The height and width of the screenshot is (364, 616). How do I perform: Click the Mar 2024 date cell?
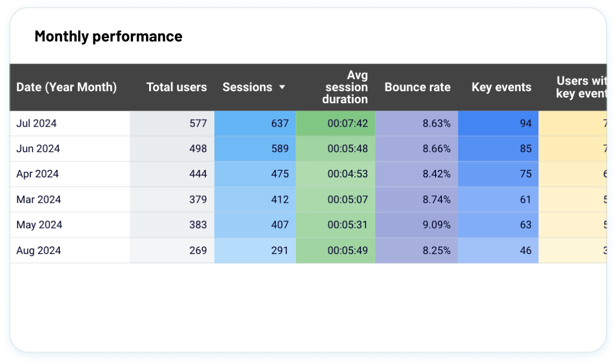(x=39, y=199)
